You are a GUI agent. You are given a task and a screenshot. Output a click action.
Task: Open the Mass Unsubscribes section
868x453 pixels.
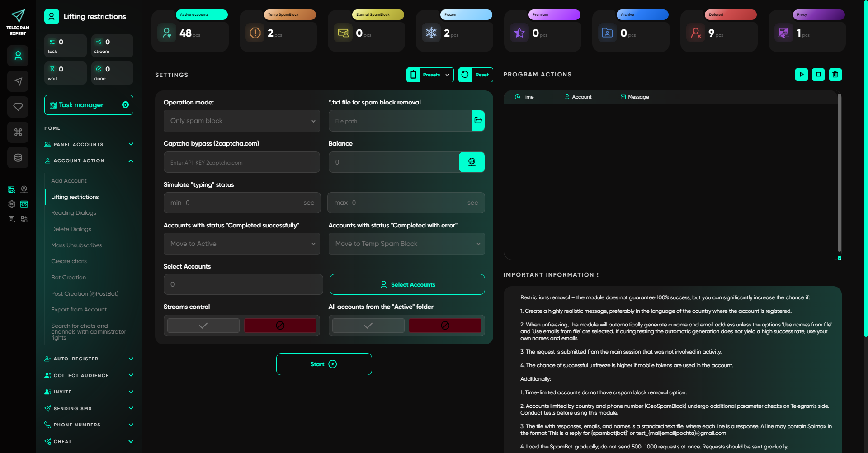(x=77, y=245)
